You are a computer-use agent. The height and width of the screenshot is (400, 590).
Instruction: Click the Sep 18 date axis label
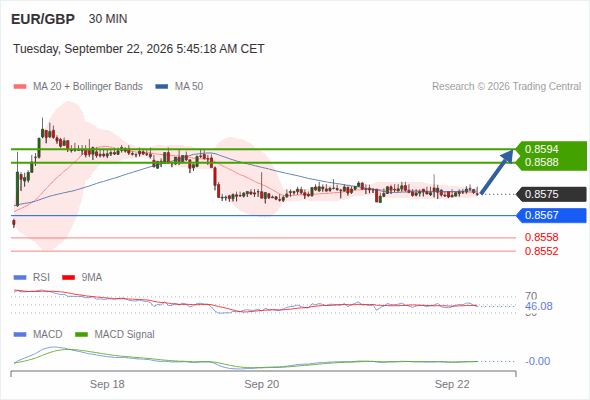pyautogui.click(x=107, y=384)
